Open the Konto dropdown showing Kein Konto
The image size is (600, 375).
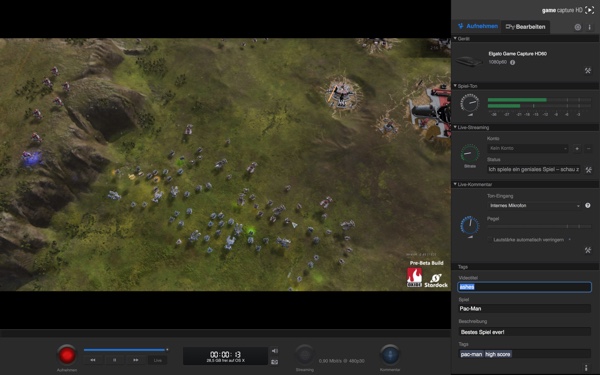[x=528, y=148]
